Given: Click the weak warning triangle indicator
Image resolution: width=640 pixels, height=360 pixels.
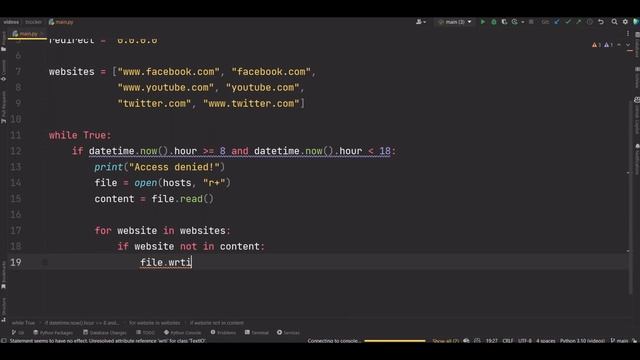Looking at the screenshot, I should pos(609,45).
